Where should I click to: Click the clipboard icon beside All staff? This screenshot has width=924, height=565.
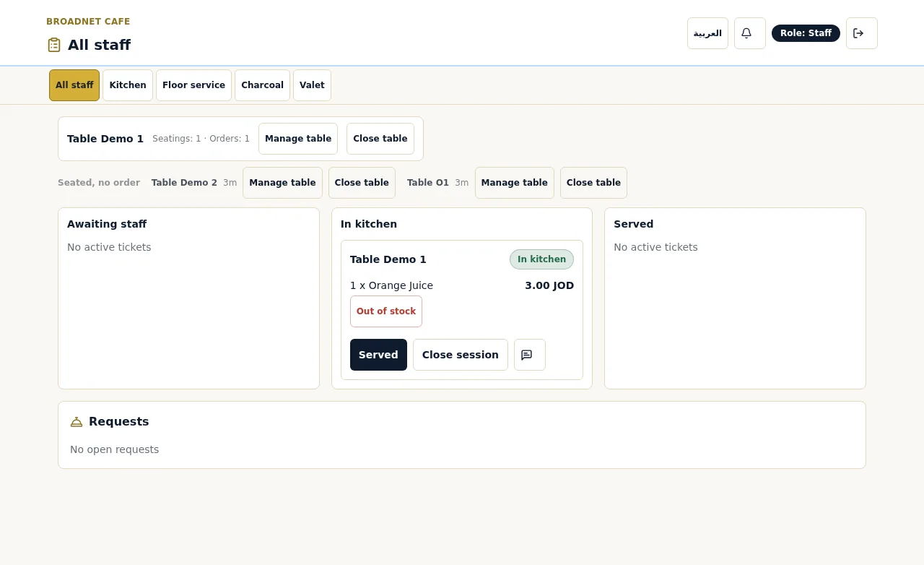(54, 45)
